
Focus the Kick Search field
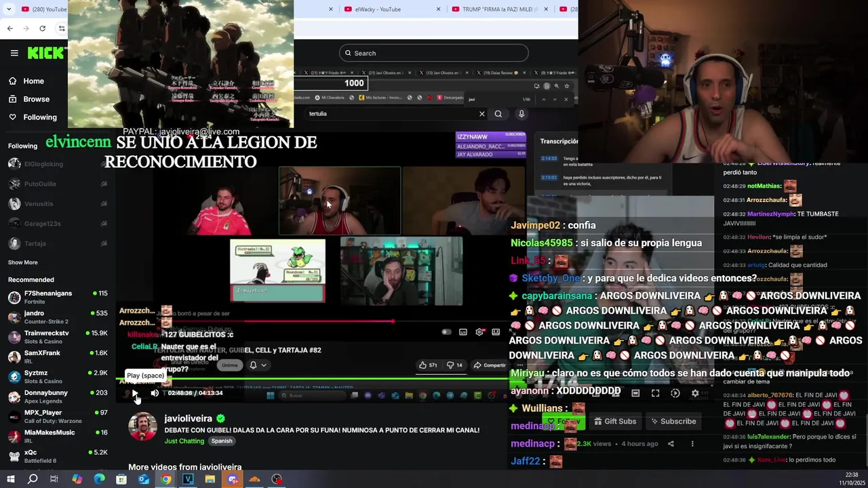pyautogui.click(x=434, y=53)
